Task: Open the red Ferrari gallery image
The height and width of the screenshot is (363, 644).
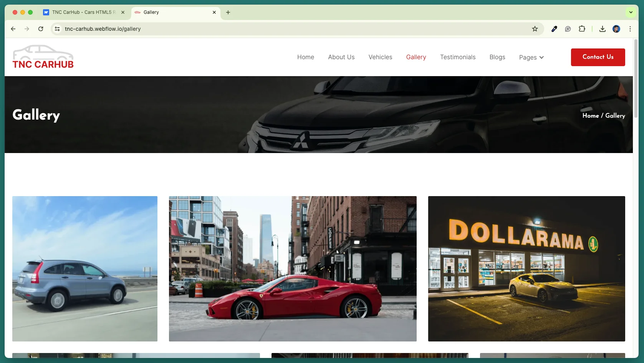Action: pyautogui.click(x=293, y=269)
